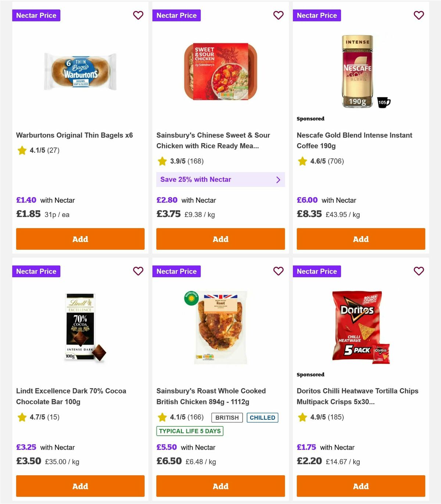Toggle the Nectar Price badge on Doritos crisps

click(317, 271)
